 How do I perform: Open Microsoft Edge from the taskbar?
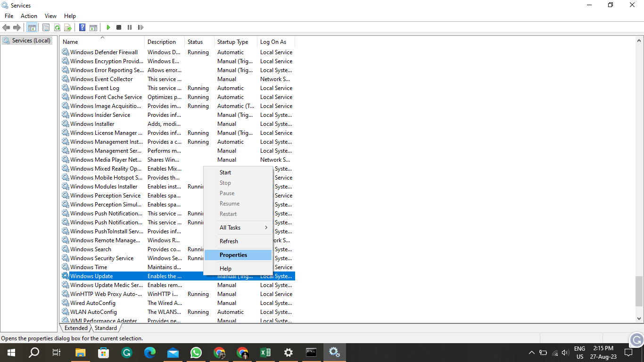pos(150,352)
